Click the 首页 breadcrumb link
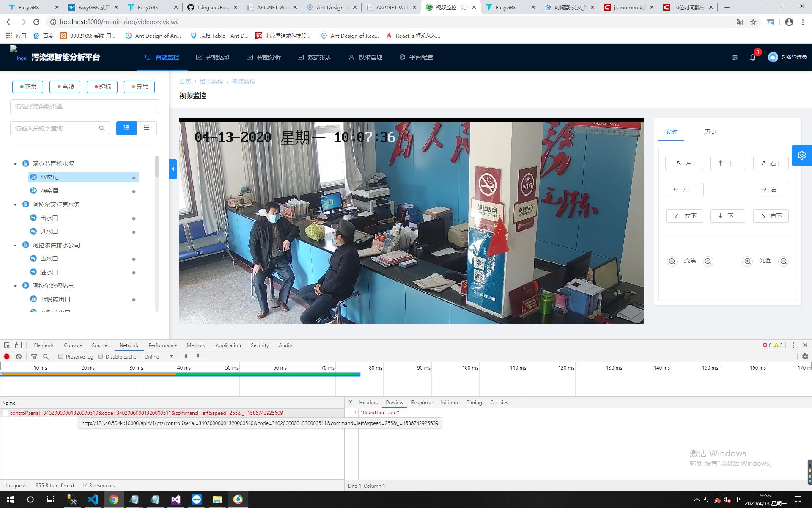812x508 pixels. (x=185, y=82)
